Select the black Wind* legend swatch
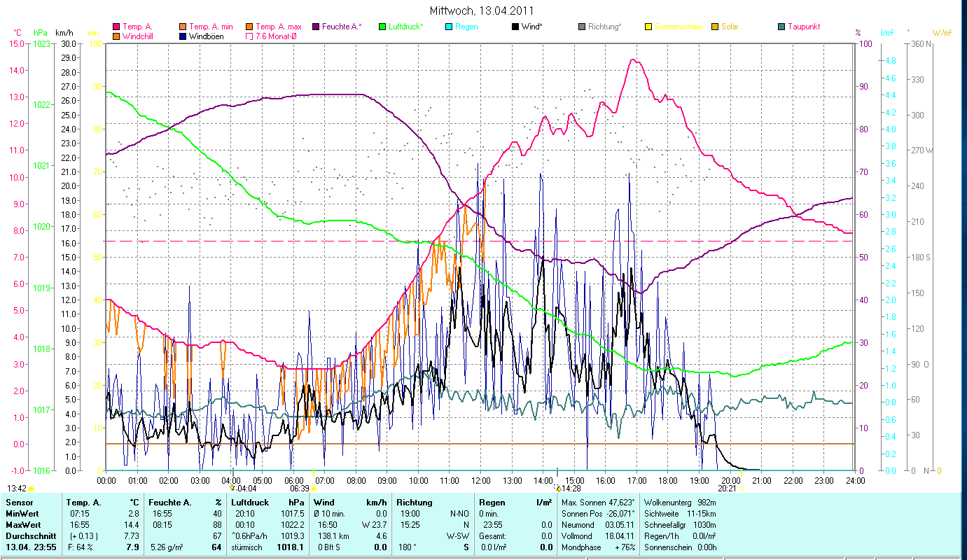Viewport: 967px width, 560px height. click(x=515, y=27)
